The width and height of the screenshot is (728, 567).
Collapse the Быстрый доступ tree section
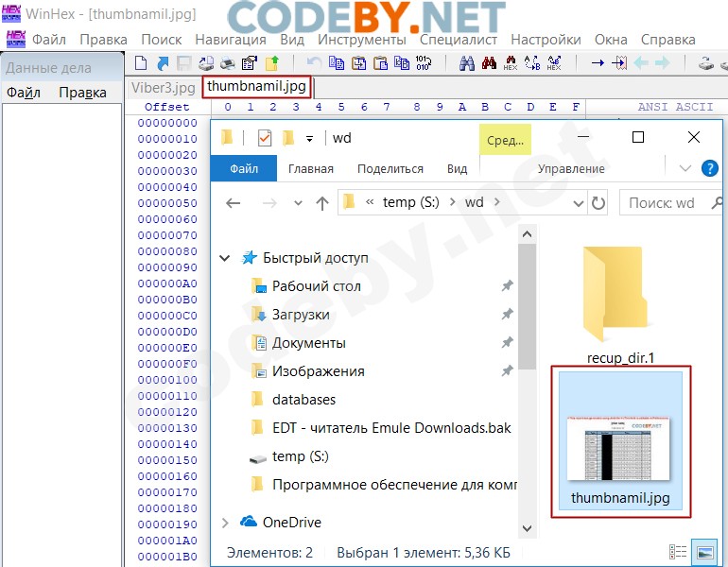(x=225, y=258)
